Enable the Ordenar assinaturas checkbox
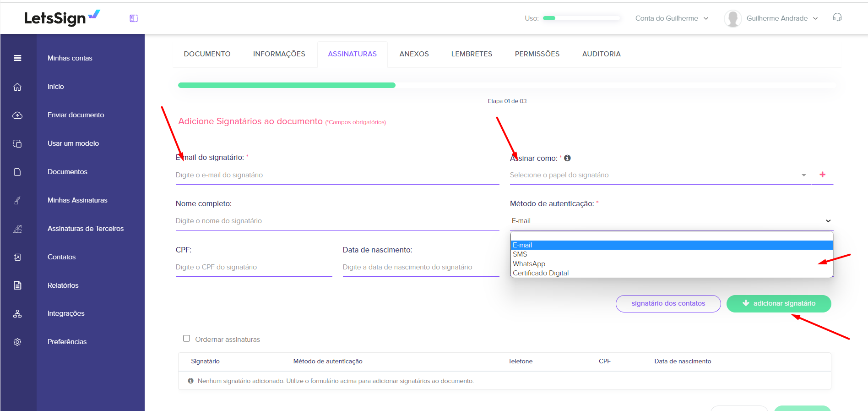Image resolution: width=868 pixels, height=411 pixels. (186, 339)
